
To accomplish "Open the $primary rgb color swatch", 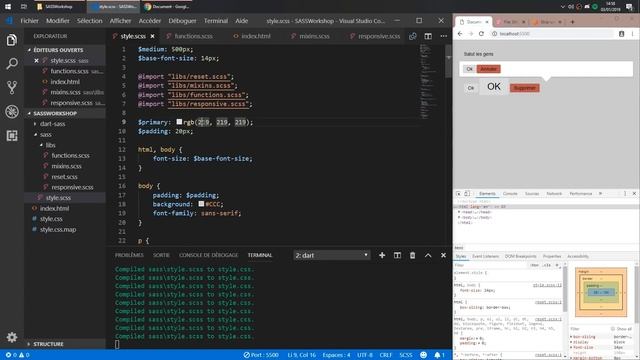I will coord(179,122).
